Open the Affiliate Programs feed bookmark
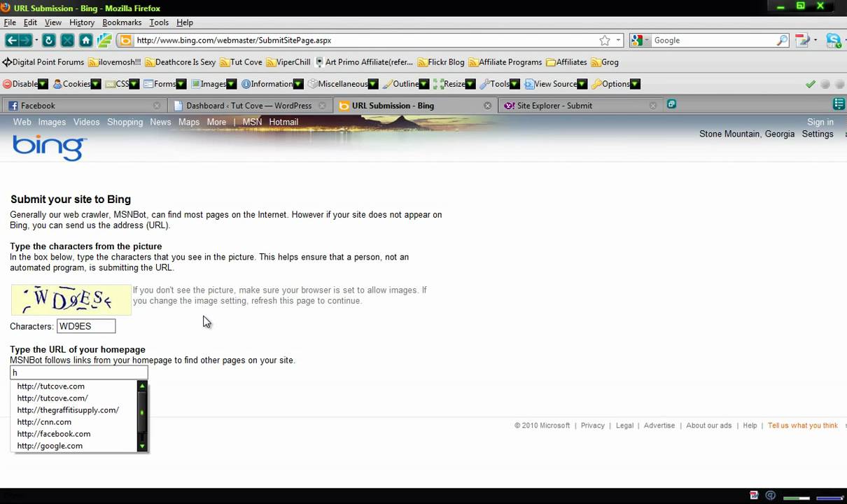Image resolution: width=847 pixels, height=504 pixels. [x=505, y=62]
